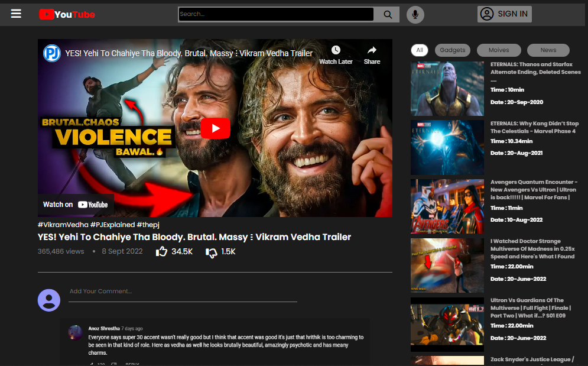Open Watch on YouTube link
This screenshot has height=366, width=588.
point(76,205)
